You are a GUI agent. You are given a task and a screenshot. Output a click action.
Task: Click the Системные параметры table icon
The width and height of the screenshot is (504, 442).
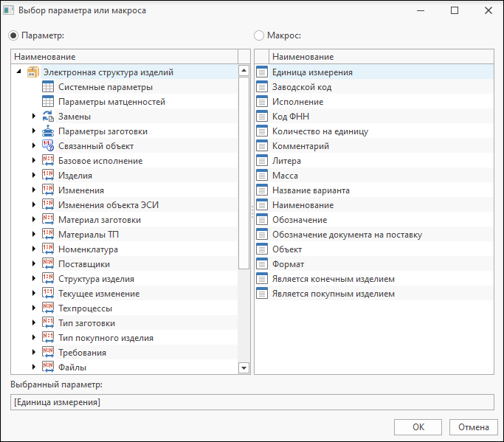tap(48, 87)
